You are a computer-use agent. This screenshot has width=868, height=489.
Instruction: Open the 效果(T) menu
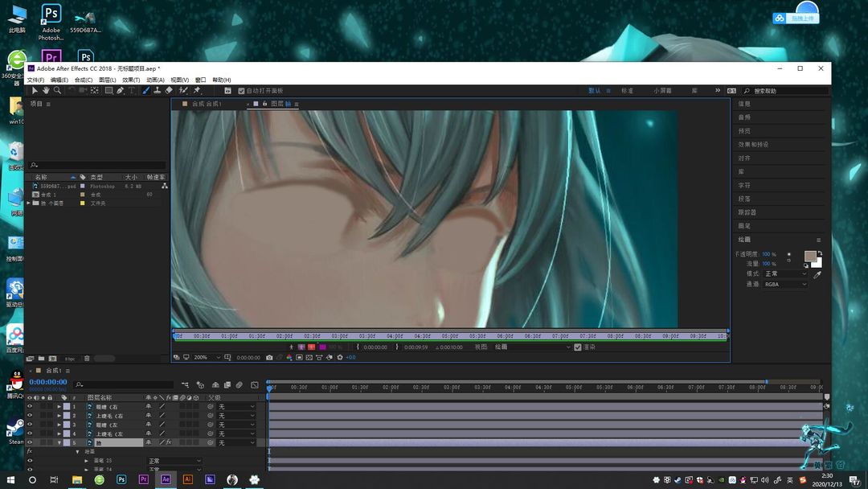pyautogui.click(x=131, y=80)
